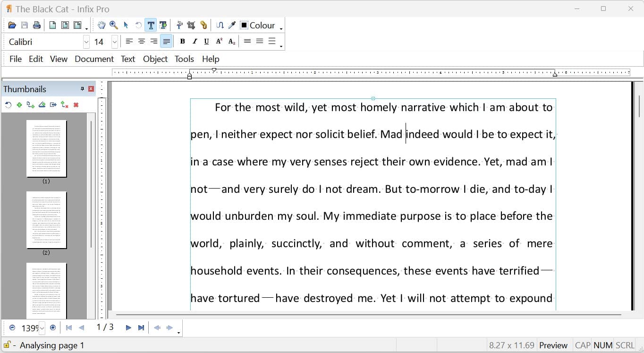Image resolution: width=644 pixels, height=353 pixels.
Task: Click the text flow curve icon
Action: (220, 26)
